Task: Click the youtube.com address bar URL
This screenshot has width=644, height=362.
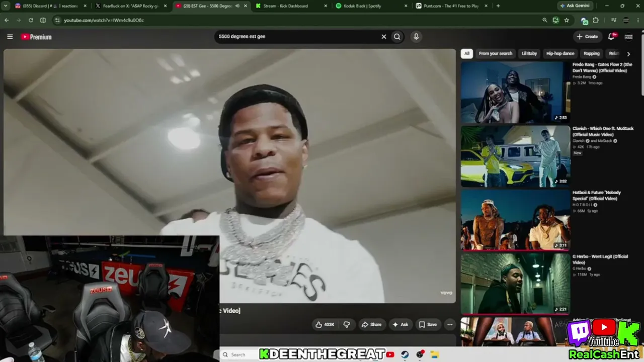Action: pyautogui.click(x=104, y=20)
